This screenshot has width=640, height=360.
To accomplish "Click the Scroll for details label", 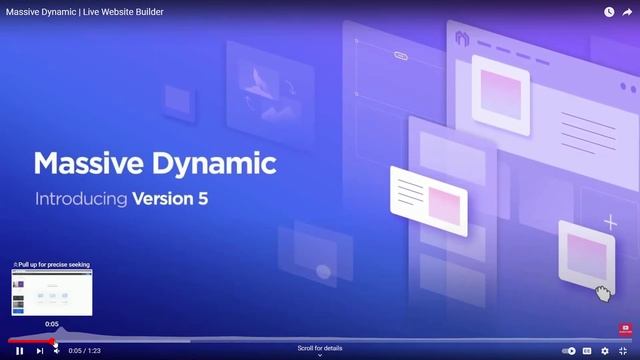I will (320, 348).
